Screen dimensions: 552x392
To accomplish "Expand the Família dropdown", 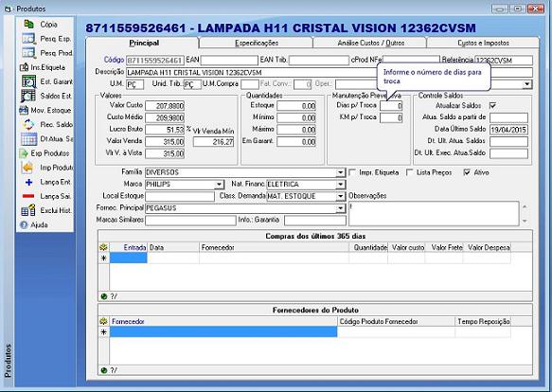I will [x=341, y=172].
